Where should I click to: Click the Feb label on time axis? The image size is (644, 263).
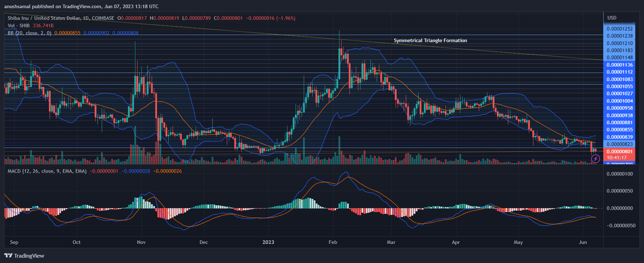click(x=333, y=242)
